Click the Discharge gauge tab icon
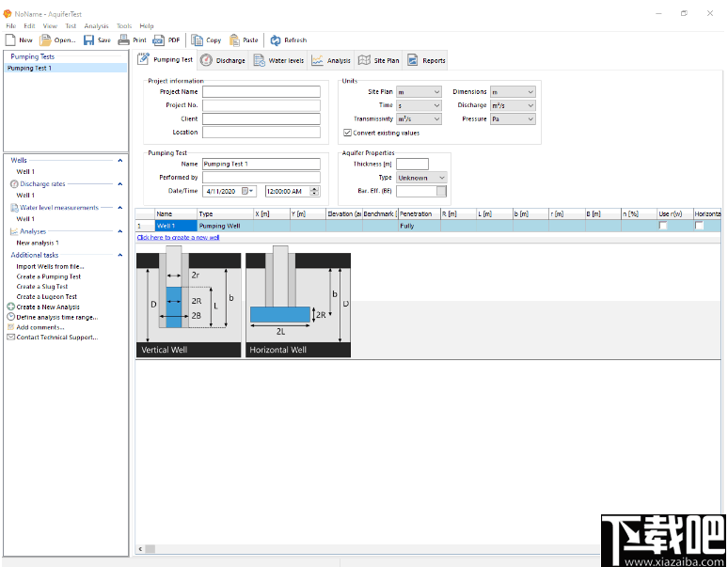 pyautogui.click(x=206, y=60)
